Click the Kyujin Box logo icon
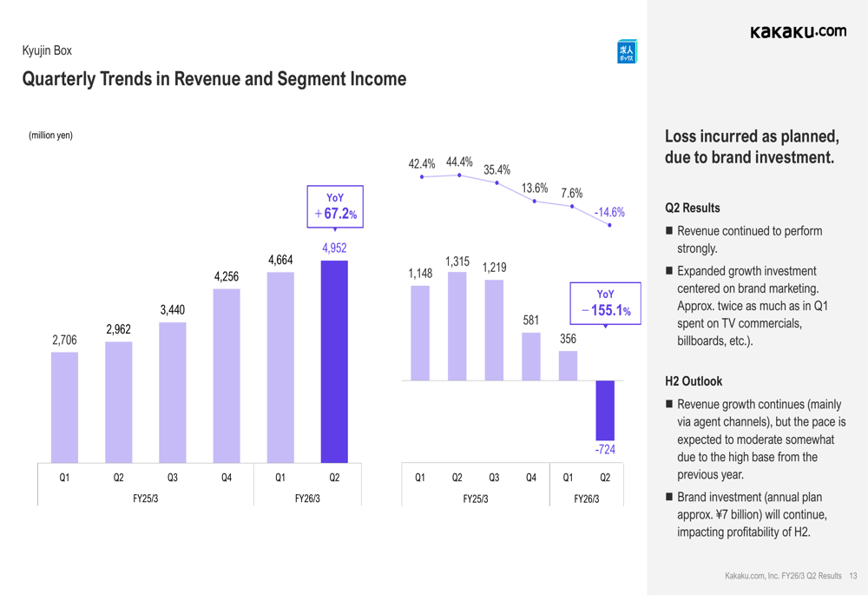 626,52
